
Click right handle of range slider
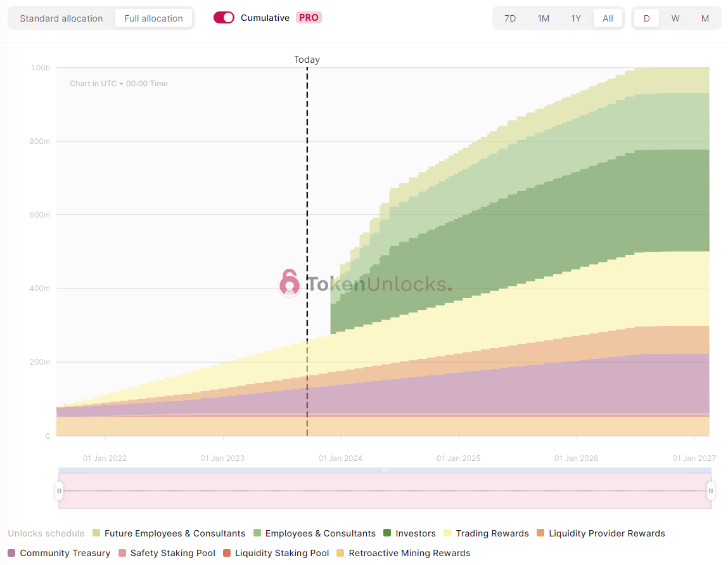711,491
